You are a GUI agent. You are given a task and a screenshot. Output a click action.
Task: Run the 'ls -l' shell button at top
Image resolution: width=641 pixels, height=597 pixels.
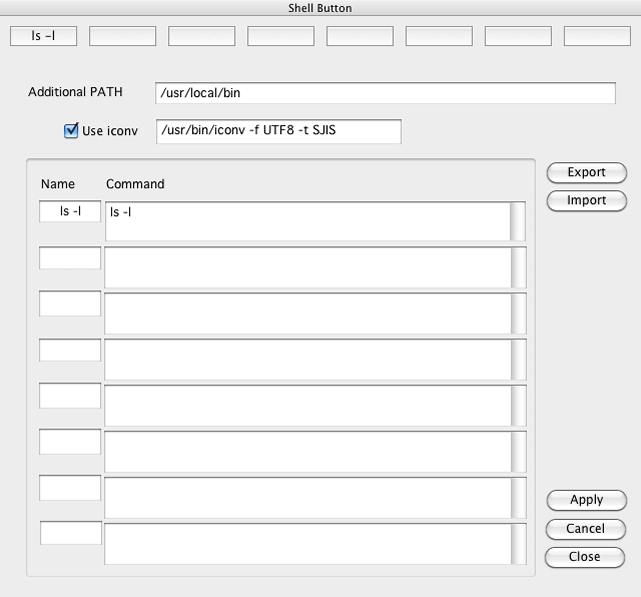[x=43, y=36]
